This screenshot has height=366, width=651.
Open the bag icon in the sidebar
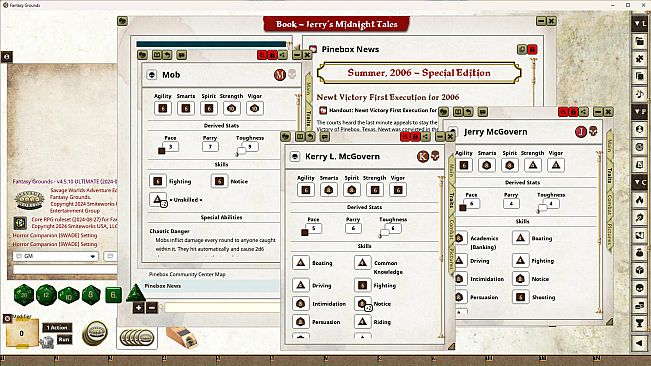point(639,252)
